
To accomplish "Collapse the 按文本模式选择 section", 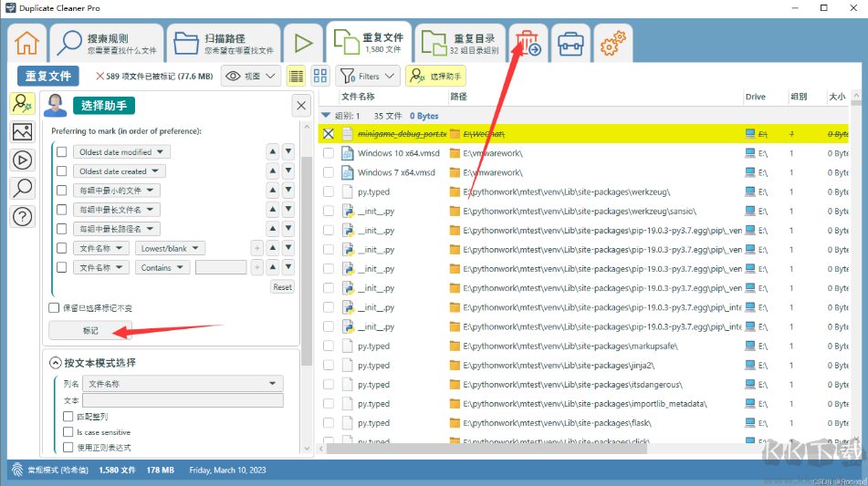I will (x=55, y=363).
